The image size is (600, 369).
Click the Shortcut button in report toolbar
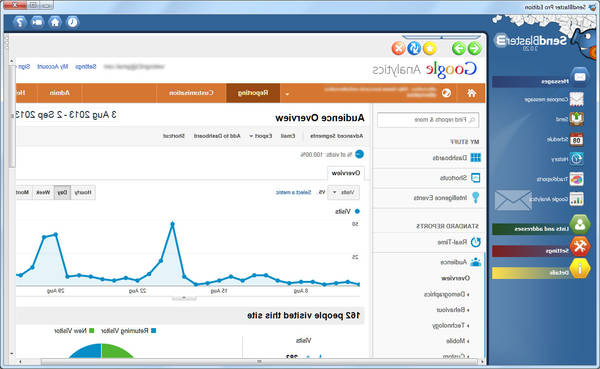click(174, 136)
